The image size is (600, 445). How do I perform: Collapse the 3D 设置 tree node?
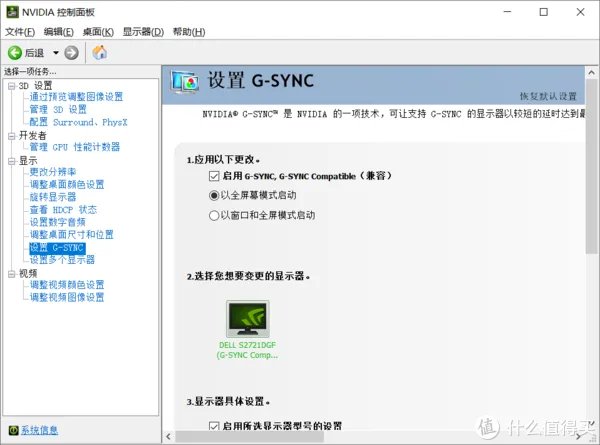click(11, 86)
